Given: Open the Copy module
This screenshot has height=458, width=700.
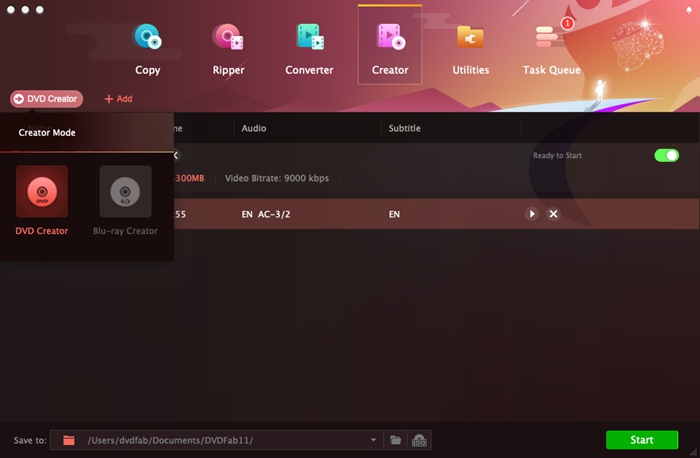Looking at the screenshot, I should [x=148, y=50].
